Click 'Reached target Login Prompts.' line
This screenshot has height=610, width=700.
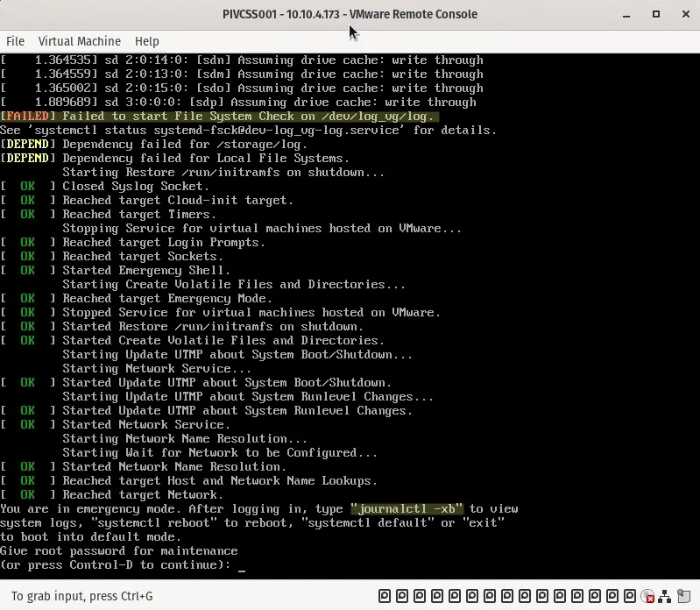coord(164,243)
